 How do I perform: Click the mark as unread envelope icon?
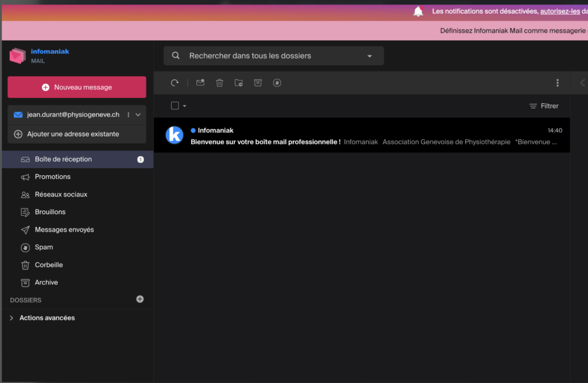pos(200,83)
